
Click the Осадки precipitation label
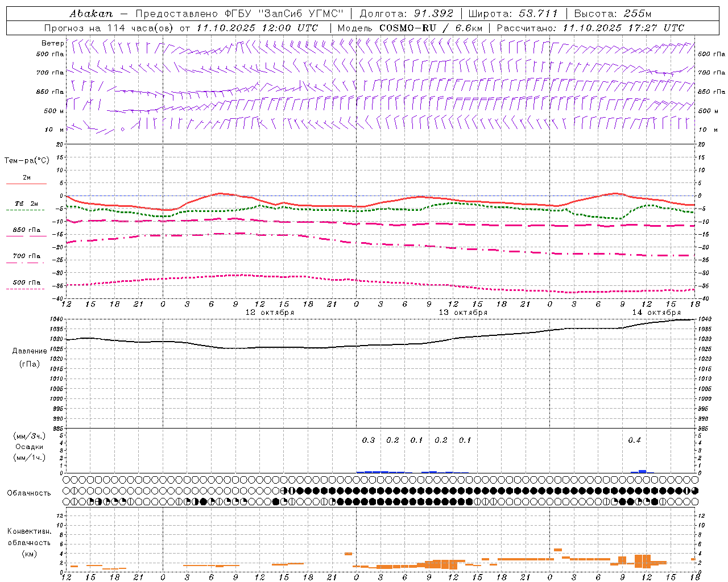(x=30, y=447)
